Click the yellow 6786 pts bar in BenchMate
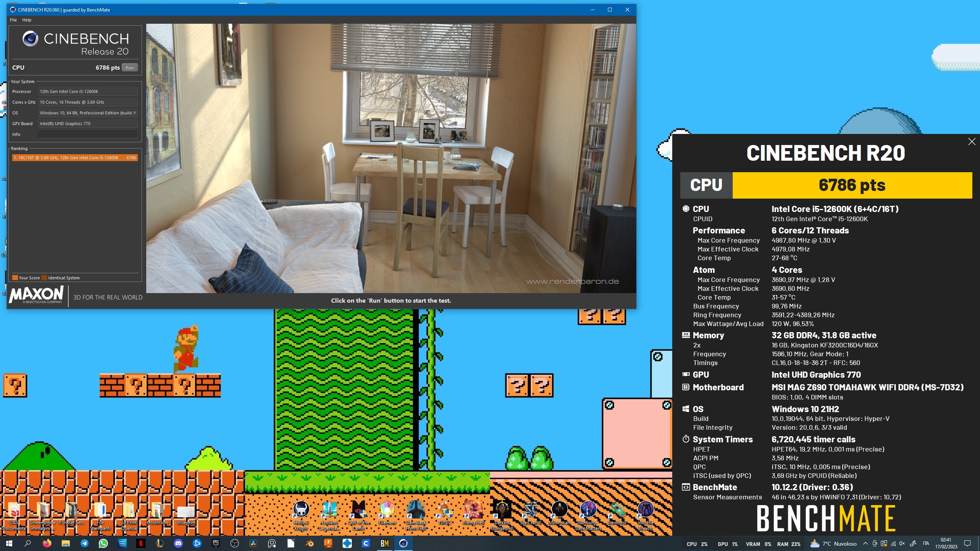The height and width of the screenshot is (551, 980). (852, 185)
